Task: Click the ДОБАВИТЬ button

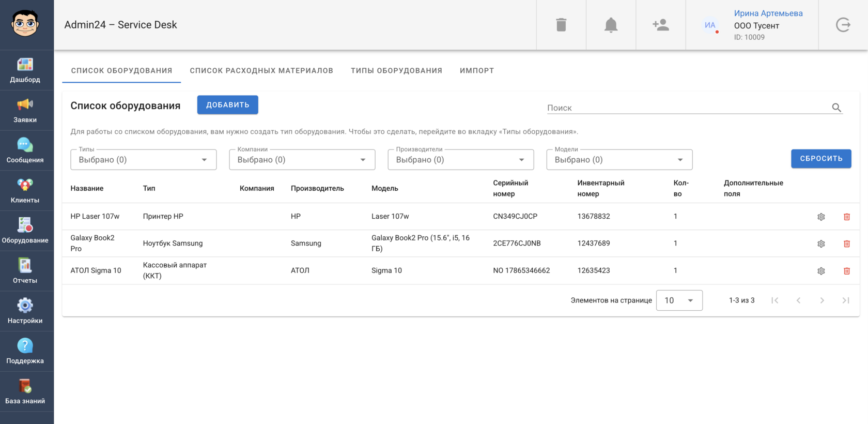Action: coord(228,105)
